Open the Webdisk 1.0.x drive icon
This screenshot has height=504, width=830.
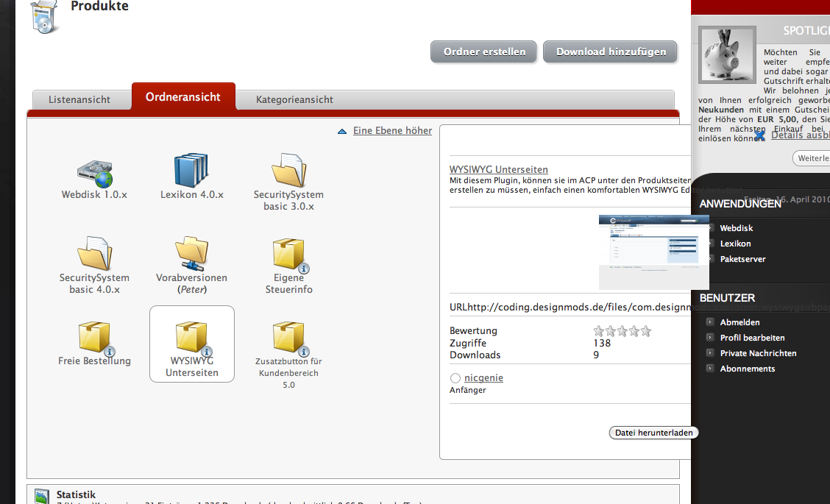94,171
